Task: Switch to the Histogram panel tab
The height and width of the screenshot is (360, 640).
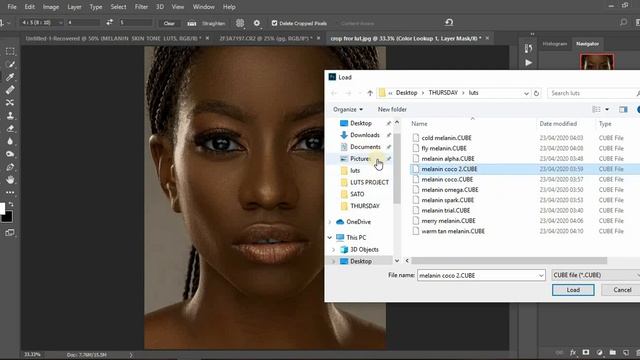Action: [x=555, y=44]
